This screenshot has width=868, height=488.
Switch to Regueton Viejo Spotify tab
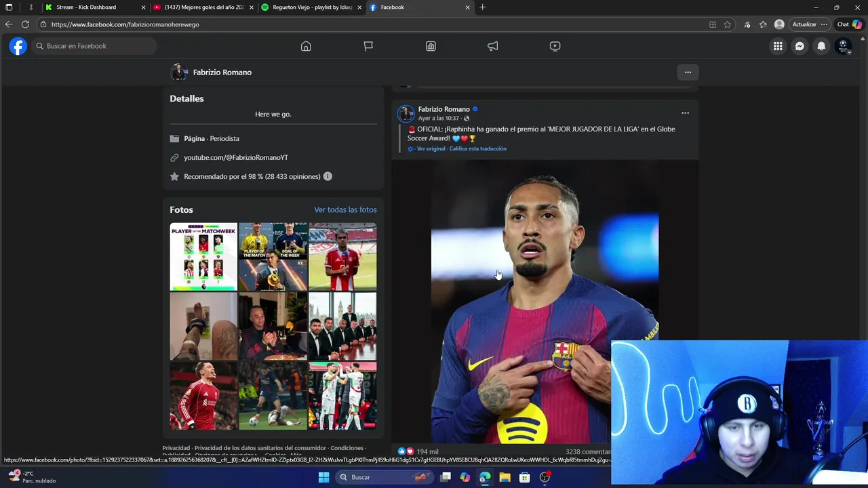pos(312,7)
